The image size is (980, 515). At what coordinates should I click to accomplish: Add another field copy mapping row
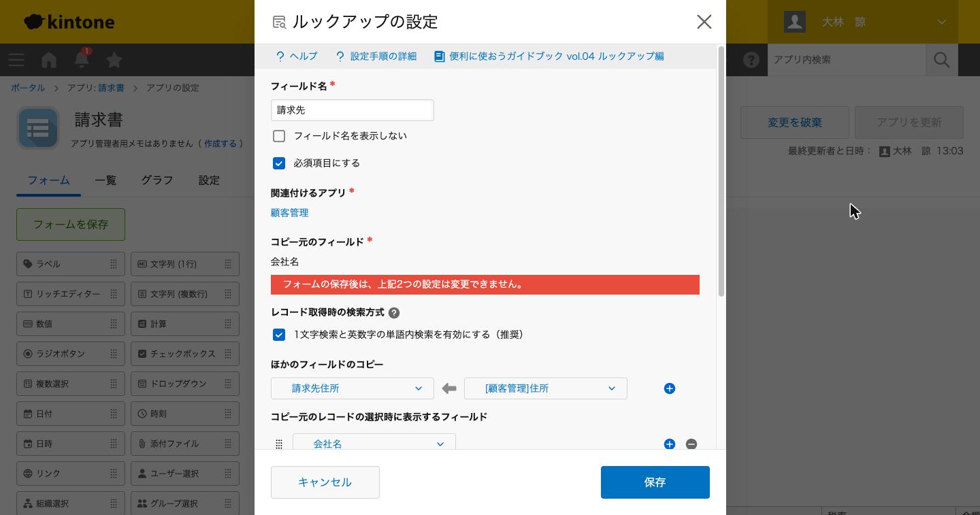pyautogui.click(x=670, y=388)
